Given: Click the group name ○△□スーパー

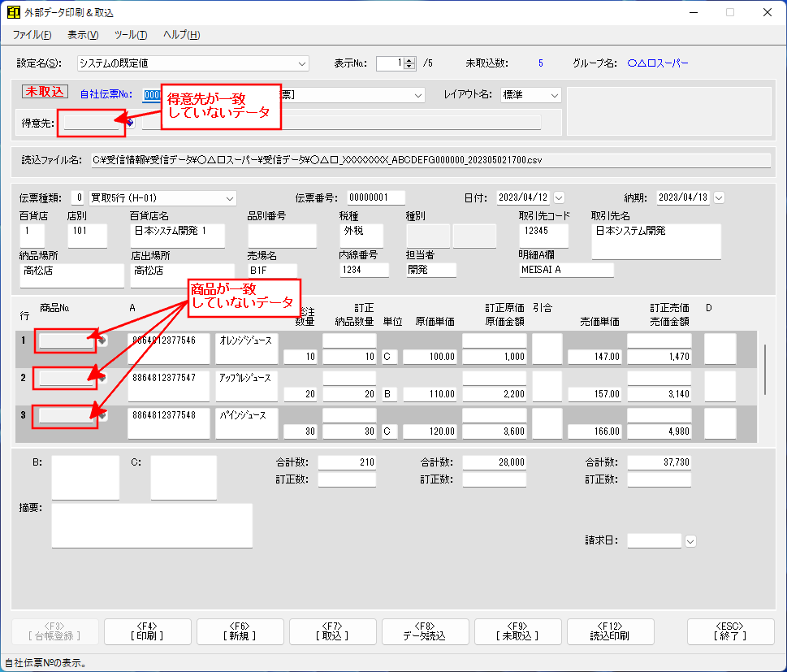Looking at the screenshot, I should 658,63.
